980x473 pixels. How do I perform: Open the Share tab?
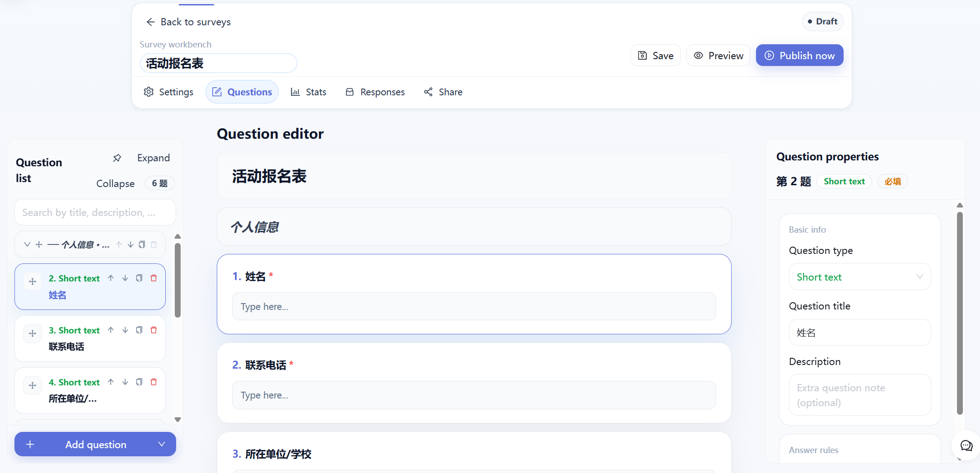pos(443,92)
